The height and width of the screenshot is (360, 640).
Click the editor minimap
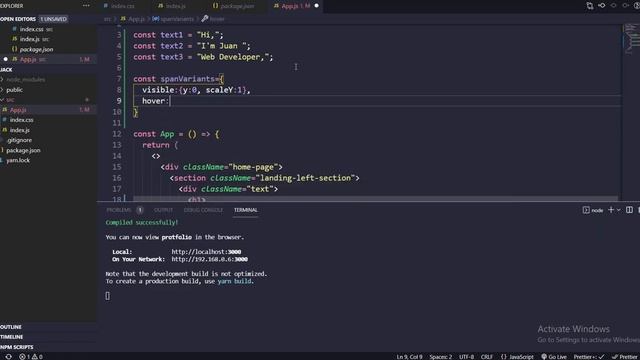pyautogui.click(x=631, y=39)
